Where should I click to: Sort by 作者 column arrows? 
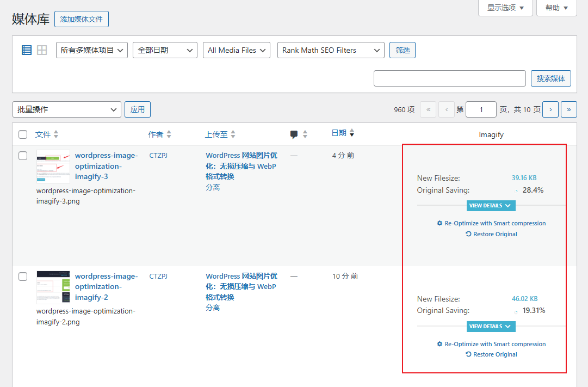[x=169, y=134]
